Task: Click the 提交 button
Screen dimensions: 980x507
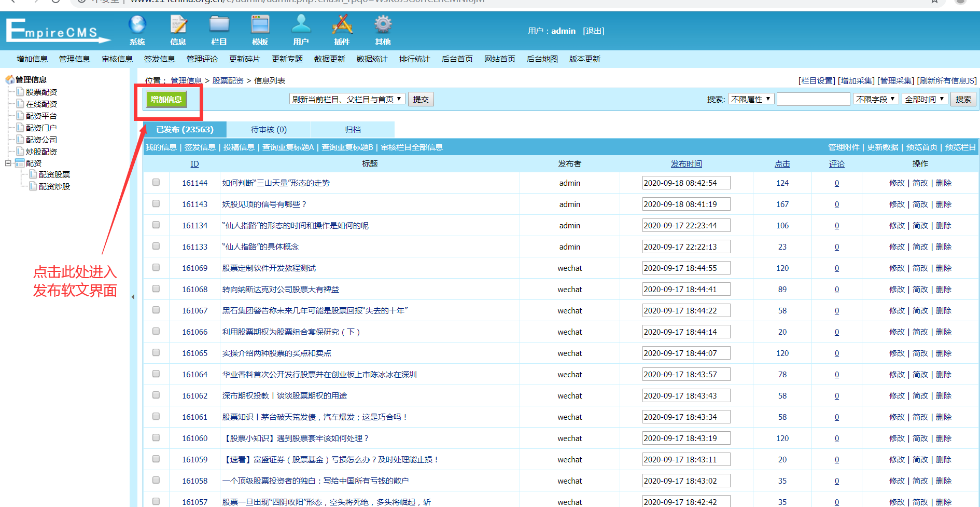Action: click(x=421, y=99)
